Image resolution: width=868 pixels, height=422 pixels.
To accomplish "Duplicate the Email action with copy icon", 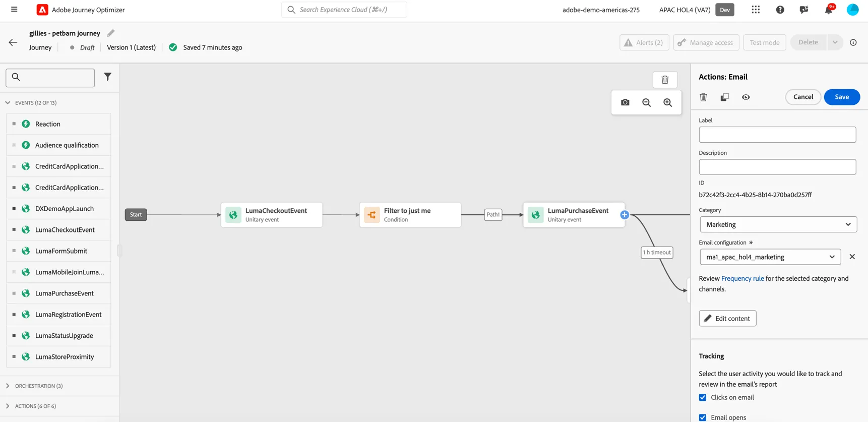I will coord(724,97).
